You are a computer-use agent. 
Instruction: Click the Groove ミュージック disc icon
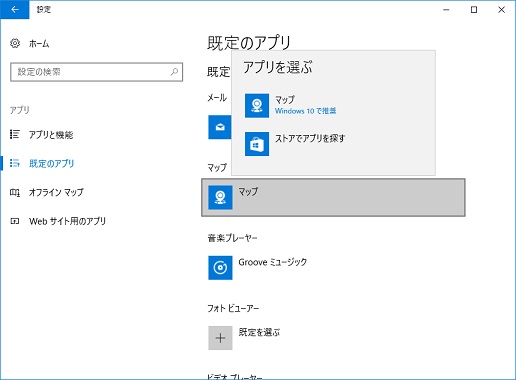click(220, 268)
